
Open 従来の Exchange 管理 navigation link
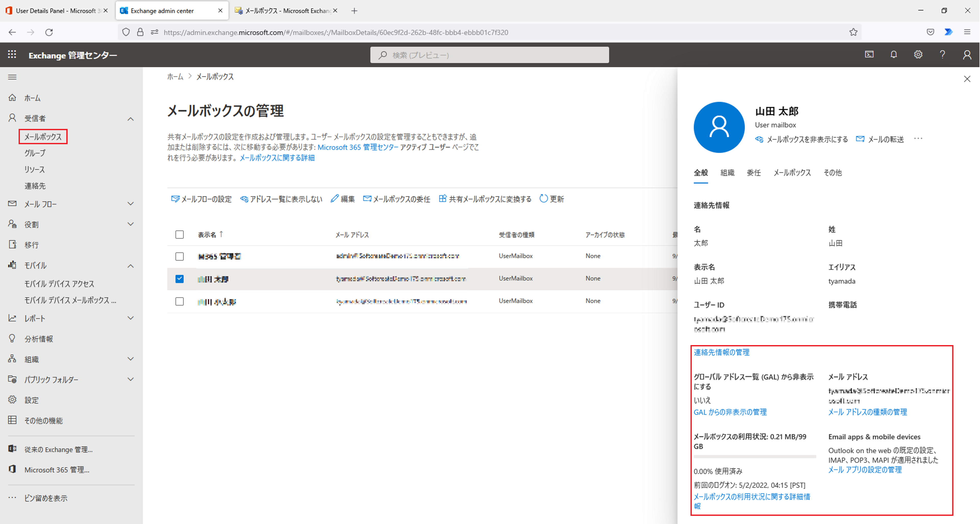59,449
